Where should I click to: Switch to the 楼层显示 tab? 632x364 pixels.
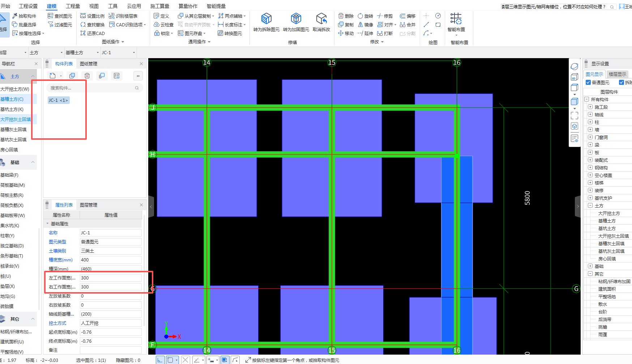click(x=617, y=74)
